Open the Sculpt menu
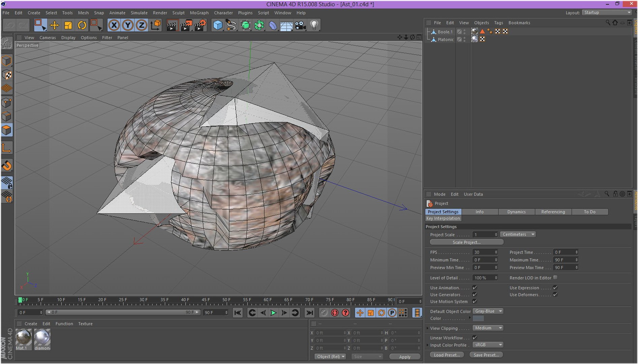Viewport: 638px width, 364px height. pyautogui.click(x=178, y=13)
